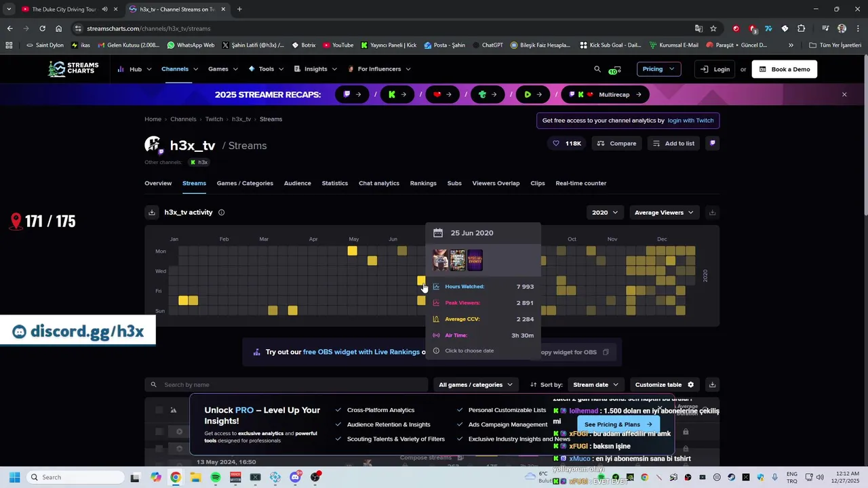Go back to previous page in Chrome
The width and height of the screenshot is (868, 488).
click(9, 28)
